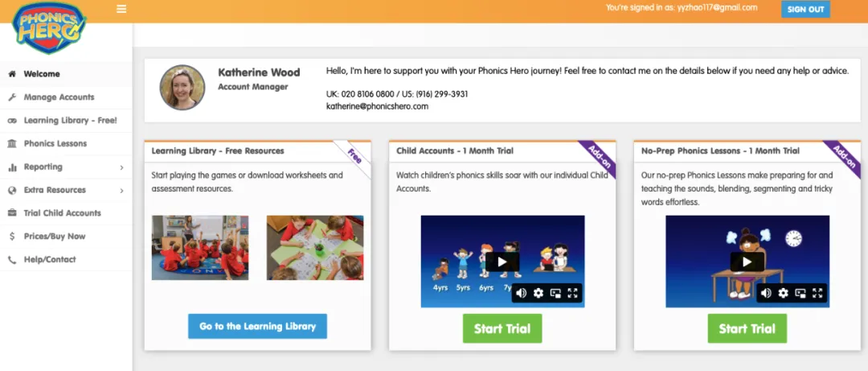Click Katherine Wood's profile photo
The height and width of the screenshot is (371, 868).
(x=182, y=88)
